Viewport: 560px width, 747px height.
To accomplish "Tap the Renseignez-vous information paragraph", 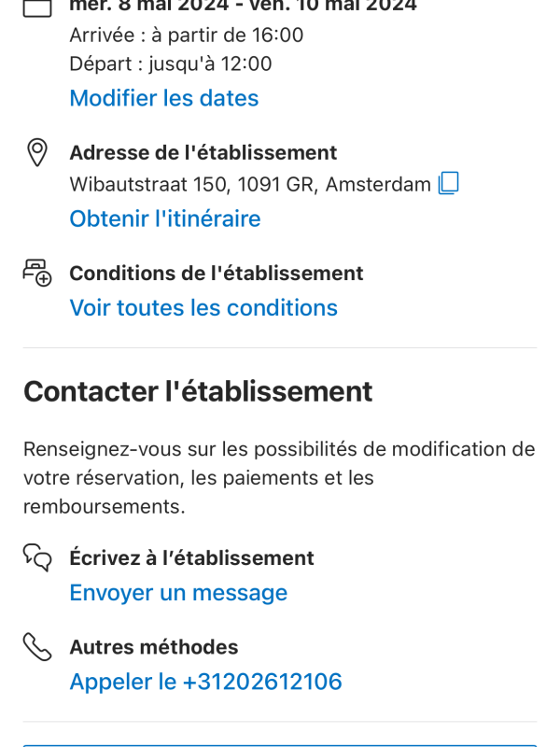I will pos(279,478).
